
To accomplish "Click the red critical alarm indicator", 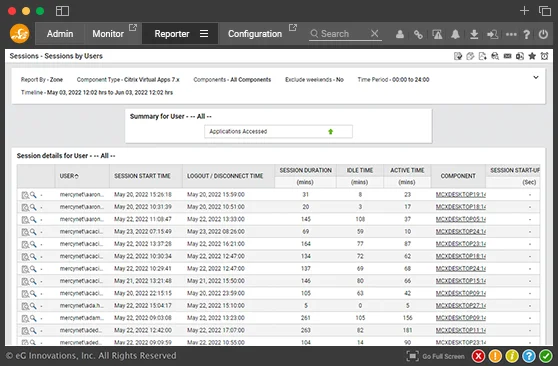I will 479,356.
